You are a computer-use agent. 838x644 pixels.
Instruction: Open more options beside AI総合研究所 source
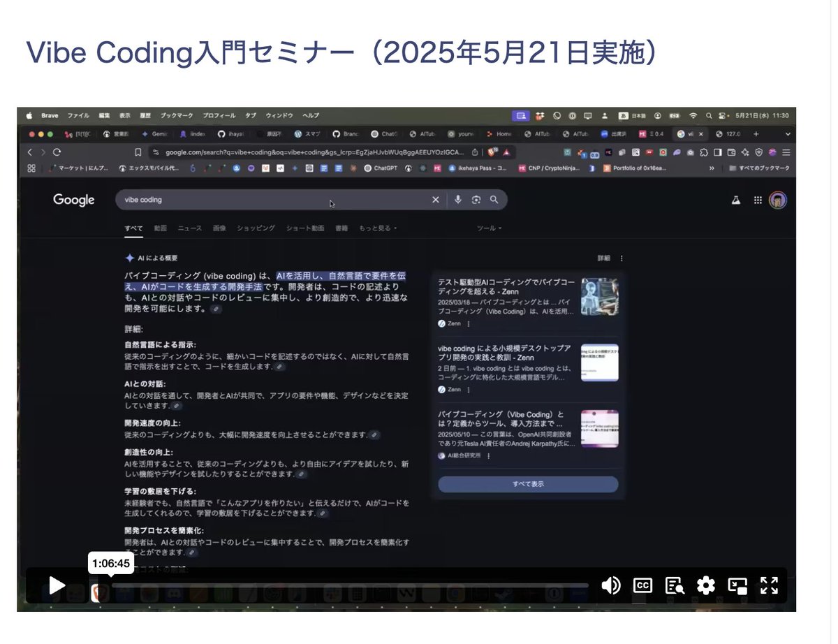coord(489,456)
